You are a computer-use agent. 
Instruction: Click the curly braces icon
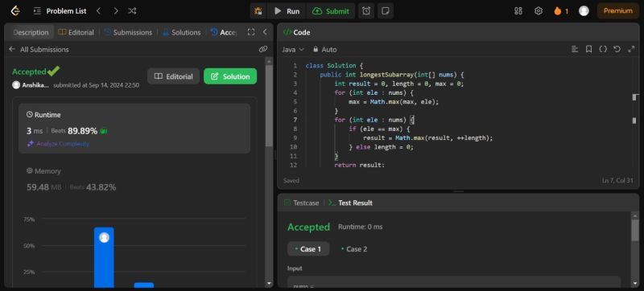(602, 49)
